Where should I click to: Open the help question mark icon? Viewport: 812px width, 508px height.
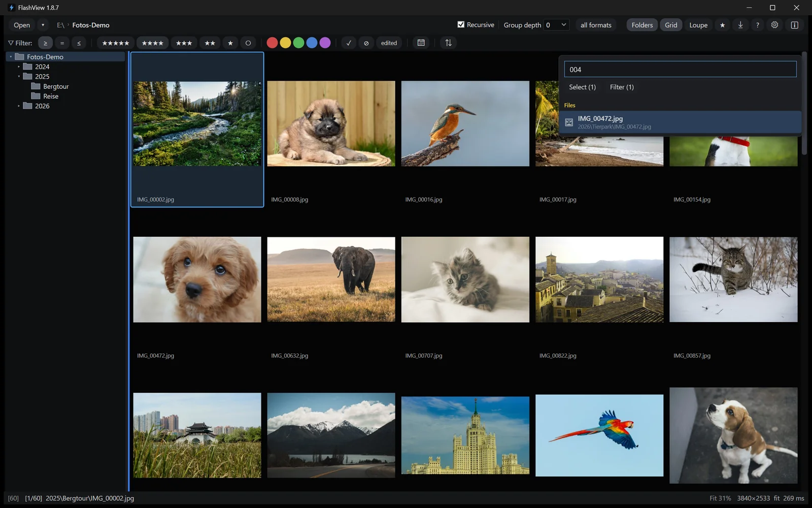coord(757,25)
